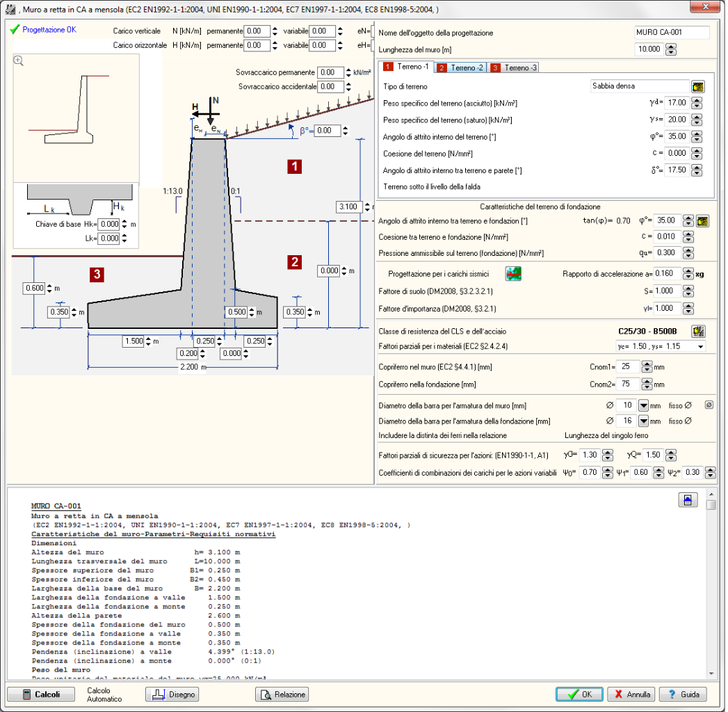Click the red soil marker 3 in diagram
Screen dimensions: 728x712
(x=97, y=275)
